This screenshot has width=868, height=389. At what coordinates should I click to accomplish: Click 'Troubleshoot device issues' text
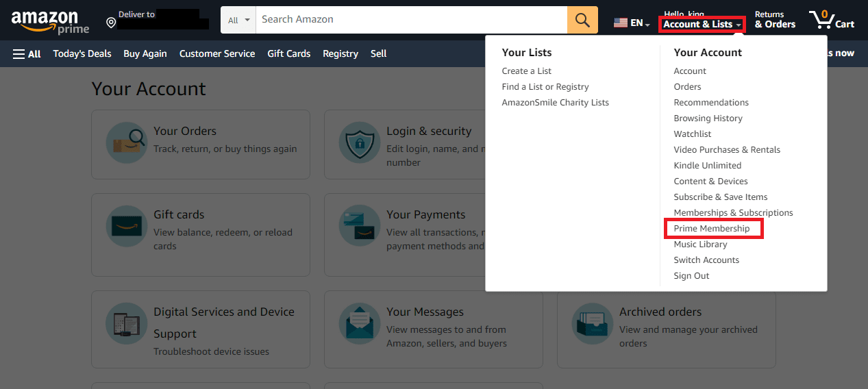pos(211,351)
